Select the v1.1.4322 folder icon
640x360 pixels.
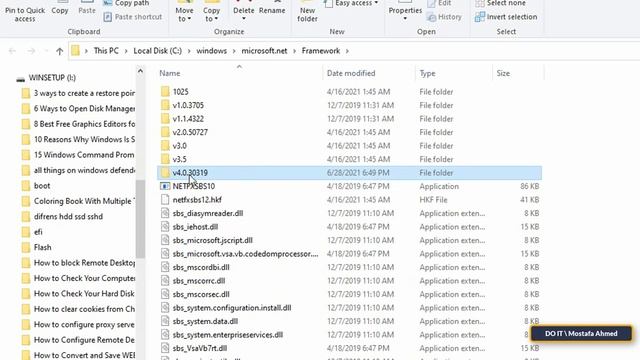point(165,119)
